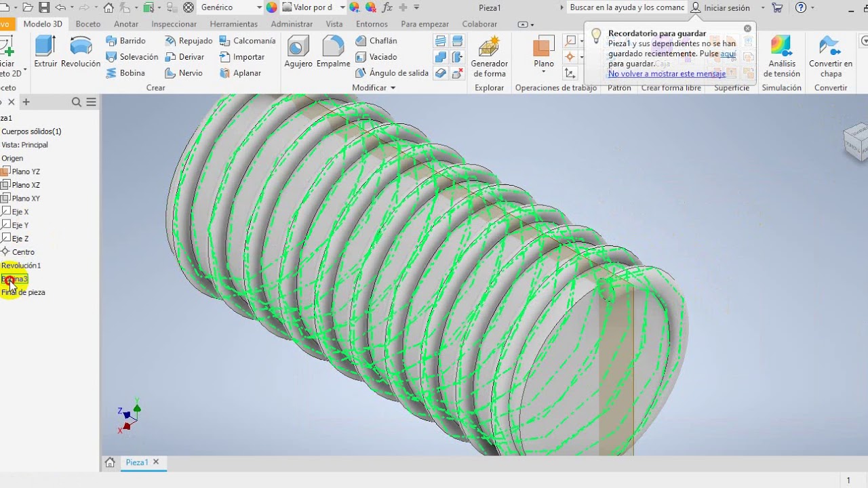Click 'No volver a mostrar este mensaje'
The width and height of the screenshot is (868, 488).
[667, 74]
